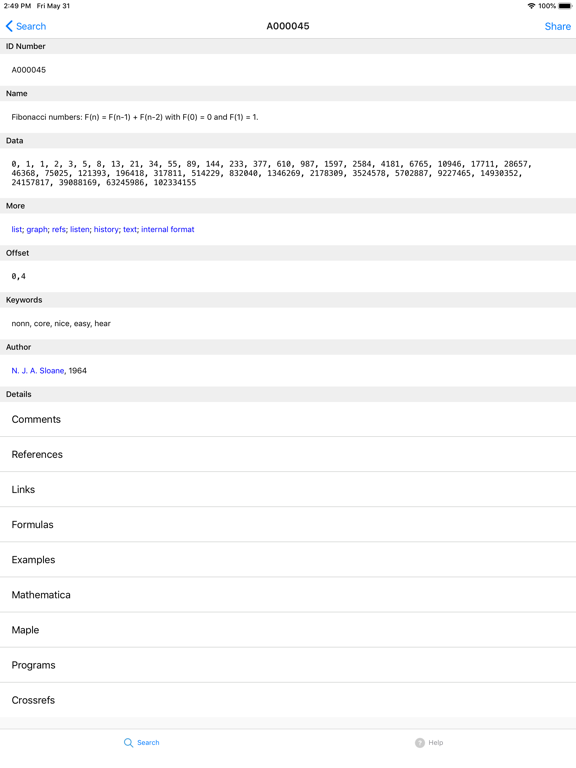Open the Maple details row
Screen dimensions: 576x768
click(288, 630)
